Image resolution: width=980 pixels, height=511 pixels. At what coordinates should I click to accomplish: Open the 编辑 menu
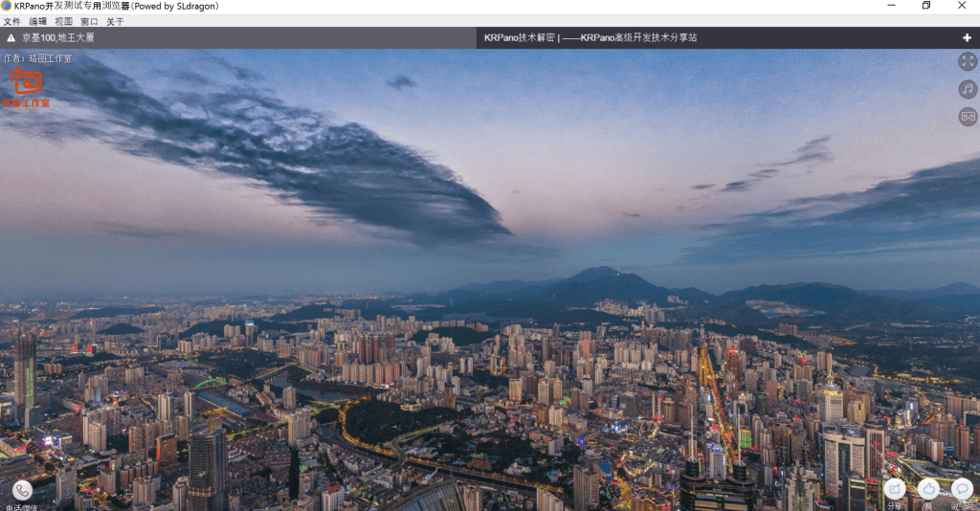37,21
